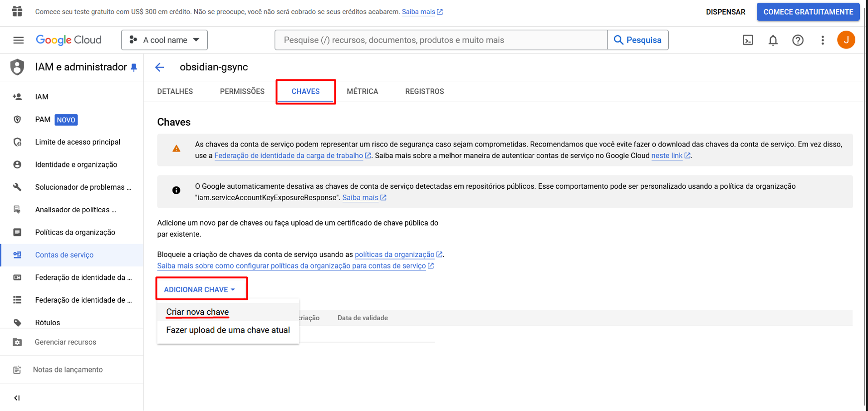The width and height of the screenshot is (868, 411).
Task: Open PAM in the sidebar
Action: pyautogui.click(x=72, y=119)
